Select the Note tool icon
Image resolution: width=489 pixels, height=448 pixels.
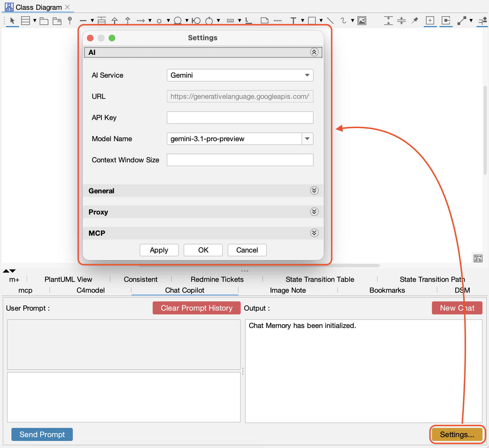tap(264, 21)
